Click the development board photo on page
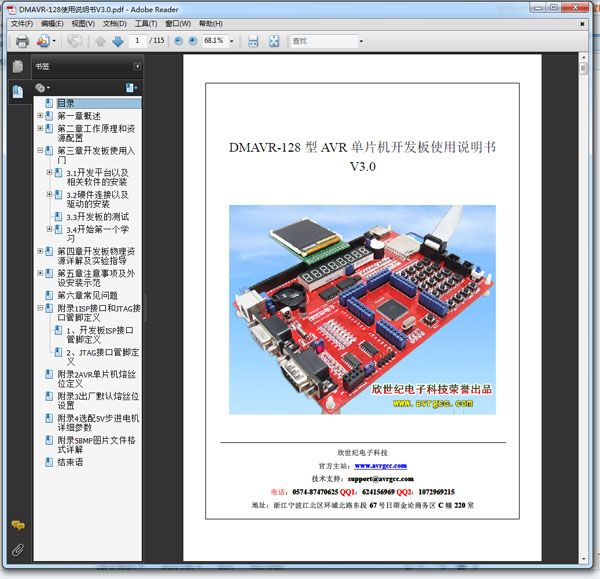The width and height of the screenshot is (600, 579). tap(362, 310)
